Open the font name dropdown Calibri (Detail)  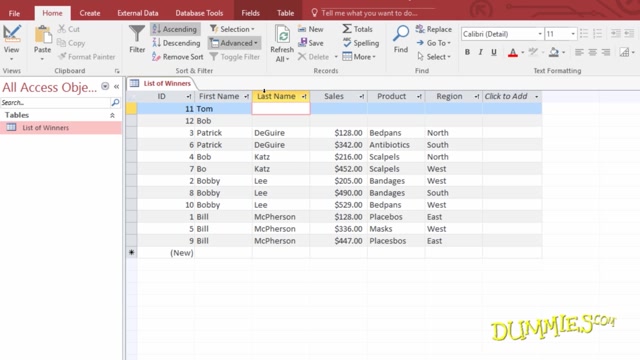[540, 34]
